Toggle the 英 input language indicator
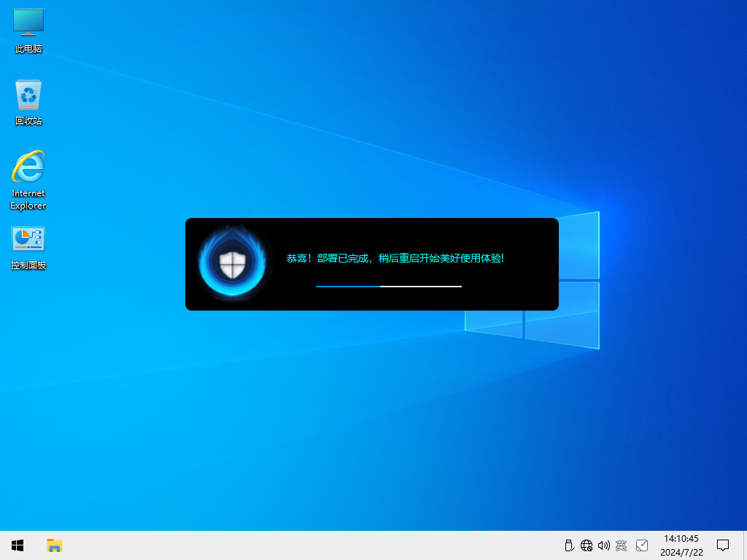The width and height of the screenshot is (747, 560). click(x=621, y=545)
